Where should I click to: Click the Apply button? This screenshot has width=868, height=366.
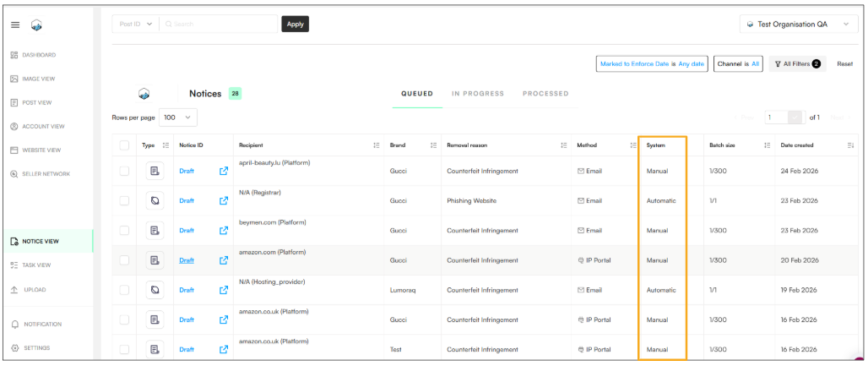click(x=295, y=24)
